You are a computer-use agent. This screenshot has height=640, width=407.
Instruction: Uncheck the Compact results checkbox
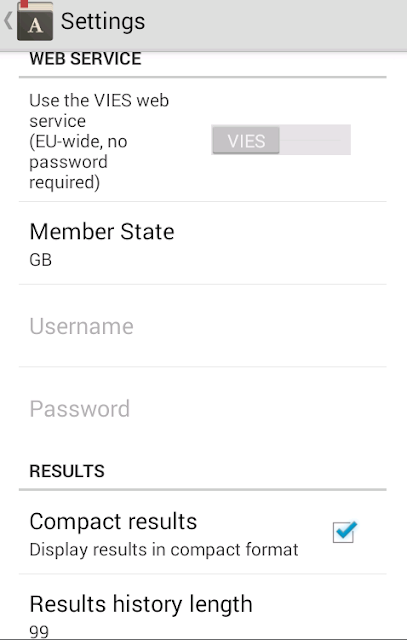[343, 533]
